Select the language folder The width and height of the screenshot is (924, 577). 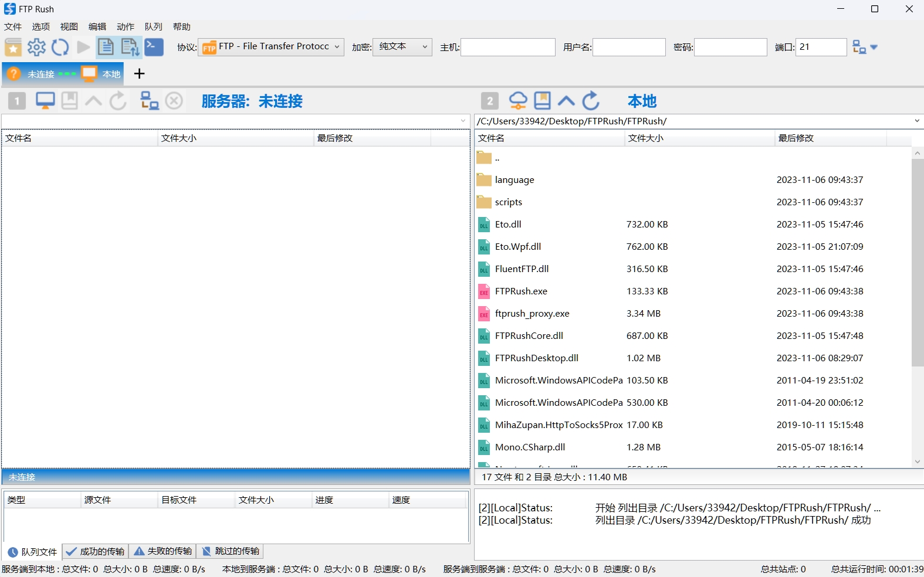[693, 180]
